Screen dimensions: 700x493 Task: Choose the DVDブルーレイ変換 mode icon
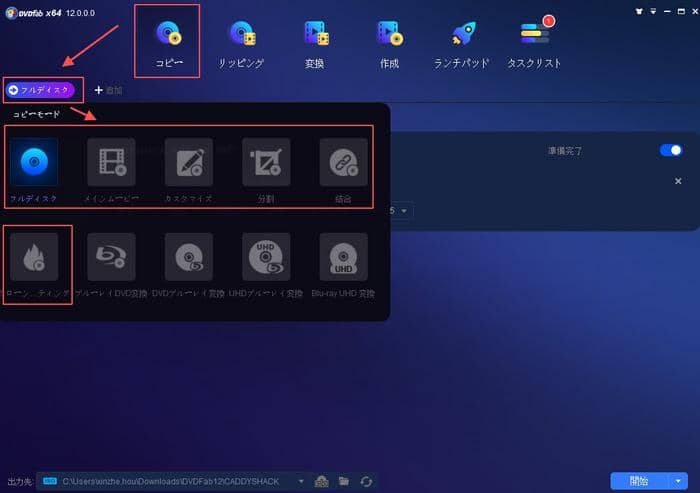[189, 257]
